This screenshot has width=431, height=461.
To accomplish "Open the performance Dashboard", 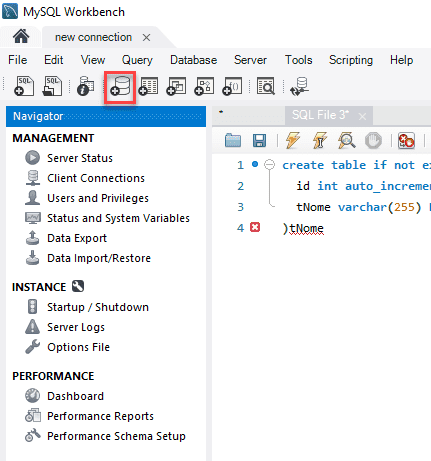I will click(x=75, y=396).
